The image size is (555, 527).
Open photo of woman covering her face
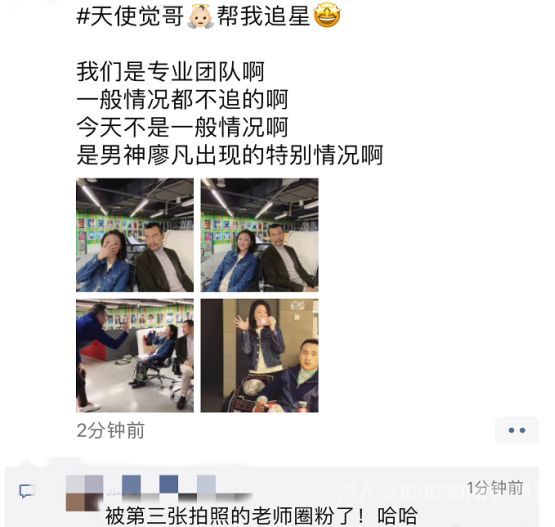(135, 235)
